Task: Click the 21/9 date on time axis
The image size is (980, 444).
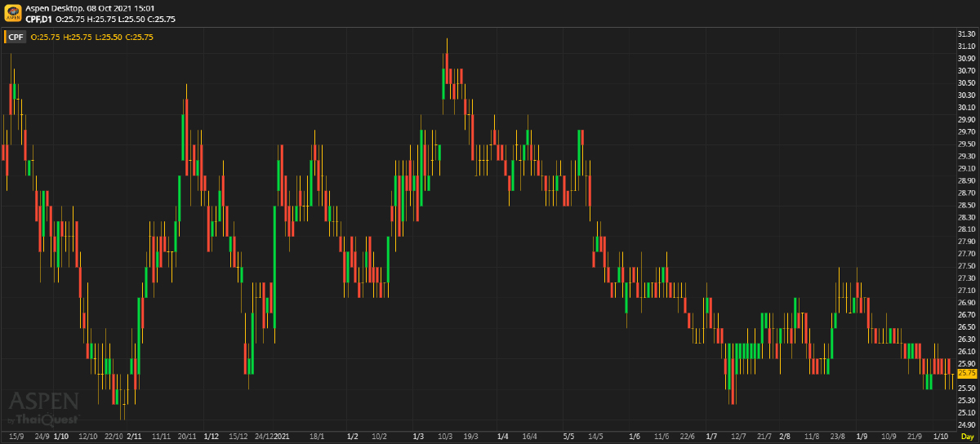Action: click(914, 437)
